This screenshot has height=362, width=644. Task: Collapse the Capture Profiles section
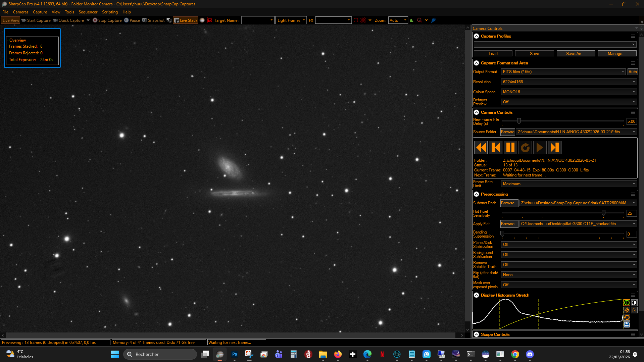(x=477, y=36)
